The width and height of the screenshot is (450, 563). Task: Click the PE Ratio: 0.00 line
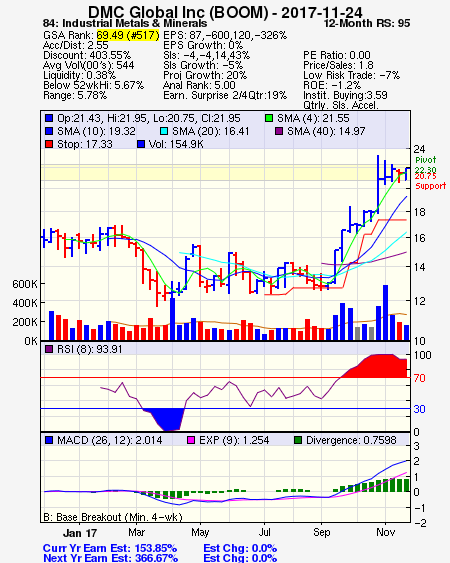click(x=337, y=55)
